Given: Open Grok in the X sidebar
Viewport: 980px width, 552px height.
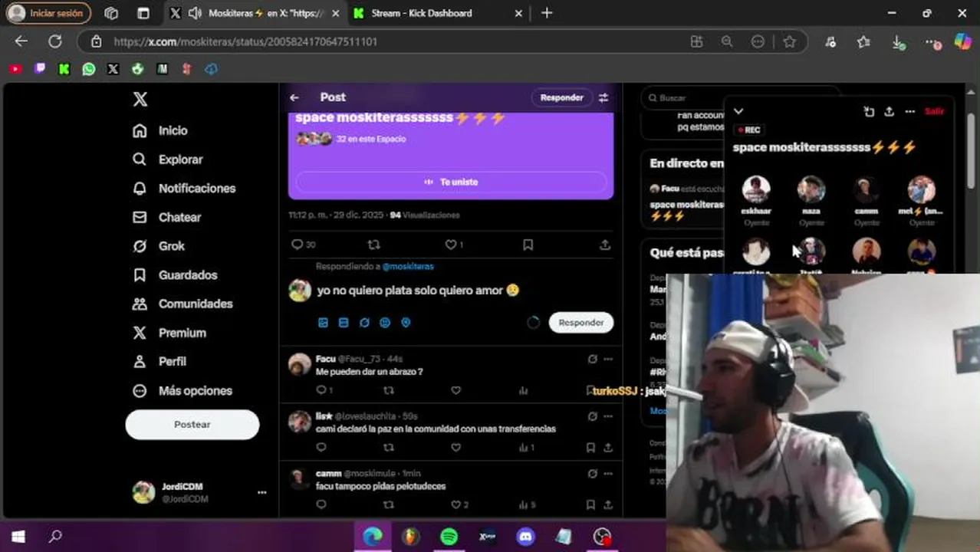Looking at the screenshot, I should [159, 246].
